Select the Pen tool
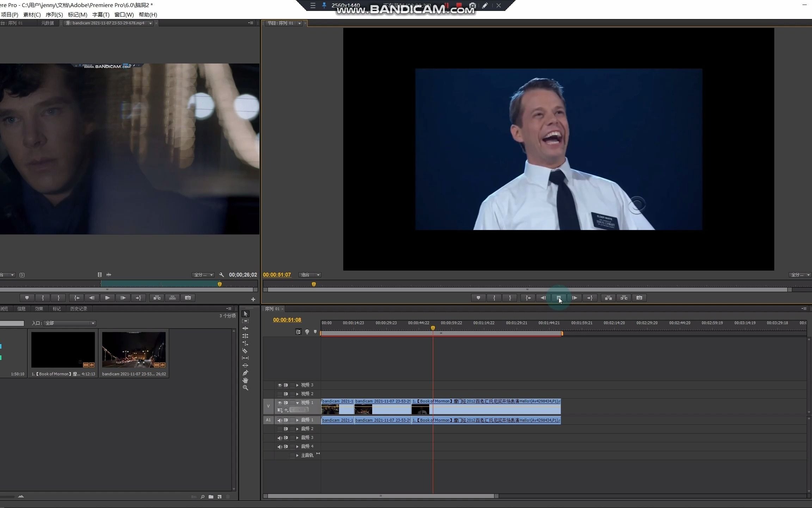This screenshot has height=508, width=812. click(x=245, y=373)
